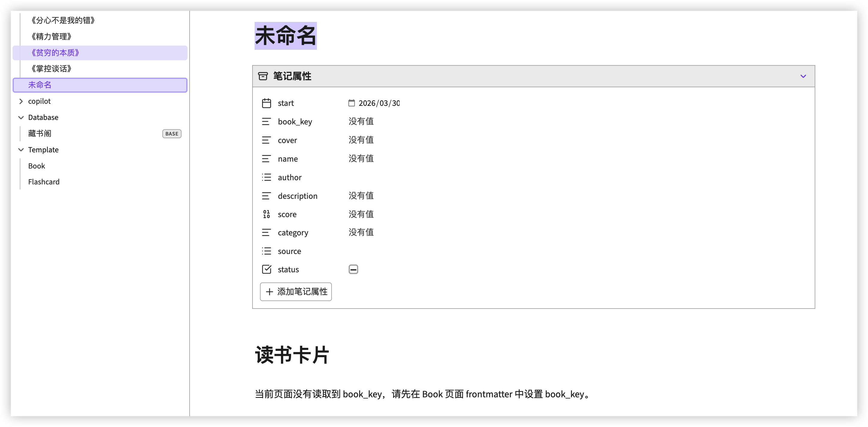This screenshot has height=427, width=868.
Task: Collapse the 笔记属性 panel with chevron
Action: [803, 76]
